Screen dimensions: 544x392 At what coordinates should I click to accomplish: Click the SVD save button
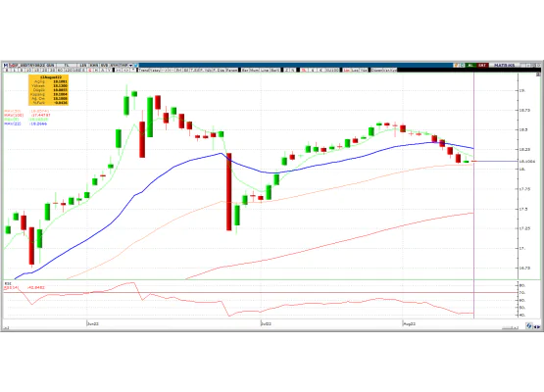(104, 66)
